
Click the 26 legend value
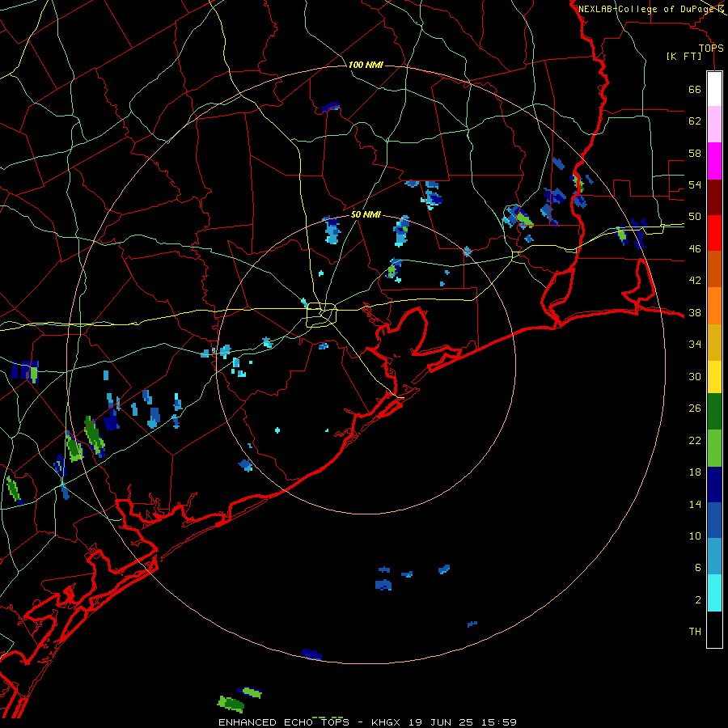[x=695, y=408]
